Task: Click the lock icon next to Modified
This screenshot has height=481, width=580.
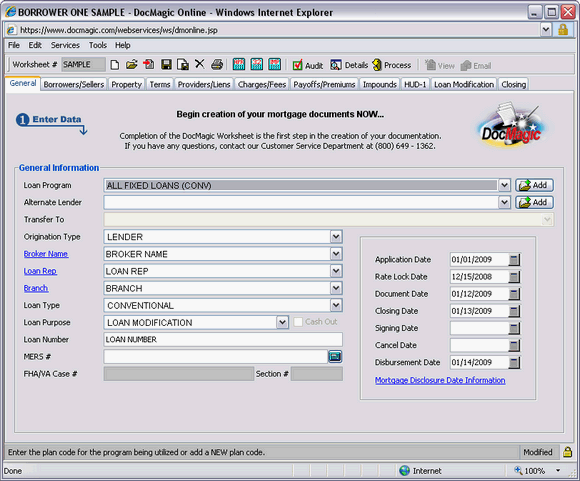Action: pos(567,452)
